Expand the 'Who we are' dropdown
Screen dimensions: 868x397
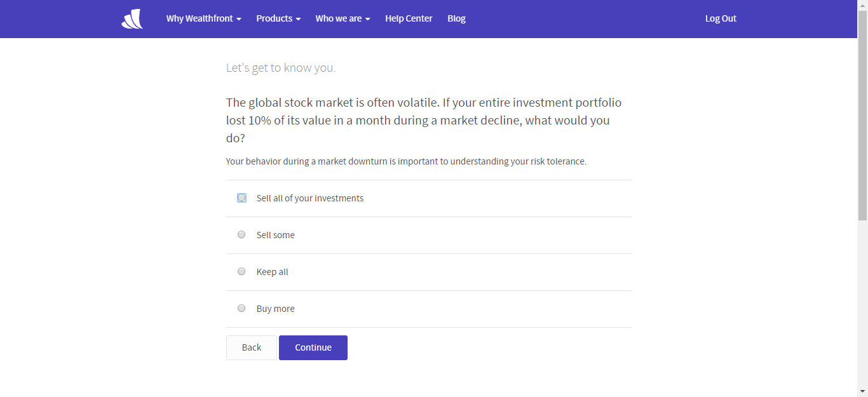(x=342, y=19)
